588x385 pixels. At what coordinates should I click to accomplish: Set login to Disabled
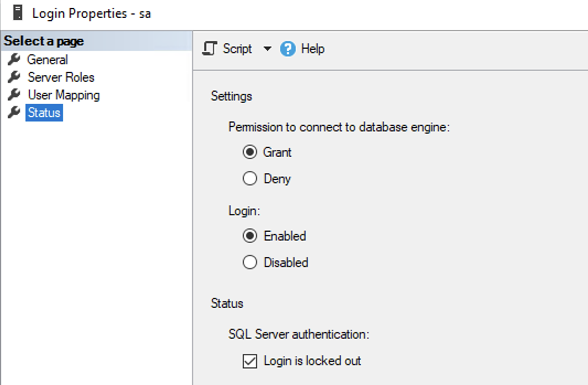click(250, 263)
